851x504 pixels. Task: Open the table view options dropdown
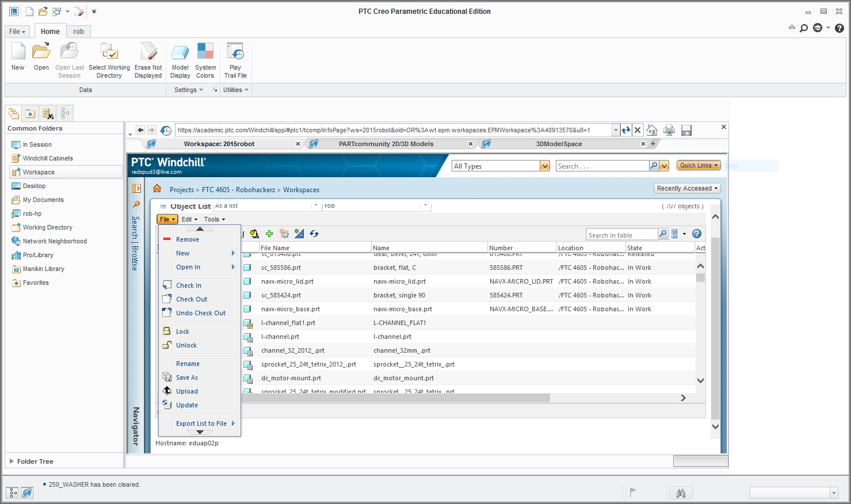click(678, 234)
